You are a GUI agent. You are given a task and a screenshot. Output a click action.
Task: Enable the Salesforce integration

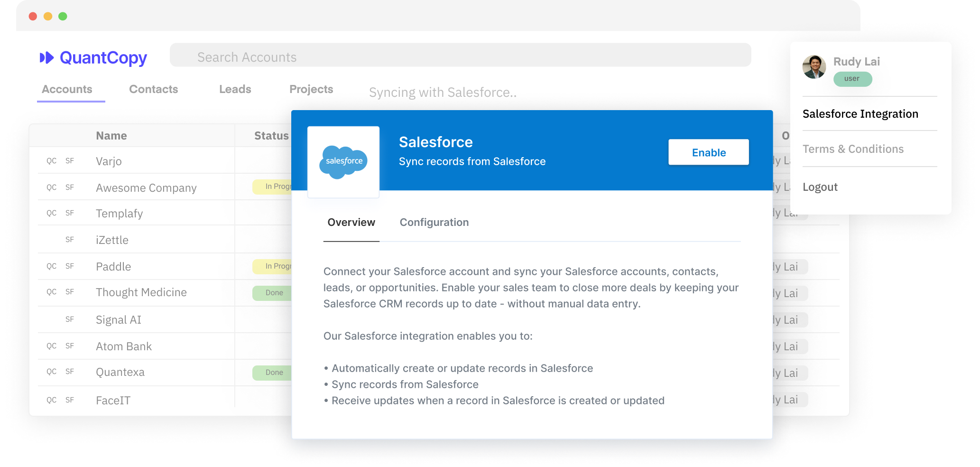(709, 152)
